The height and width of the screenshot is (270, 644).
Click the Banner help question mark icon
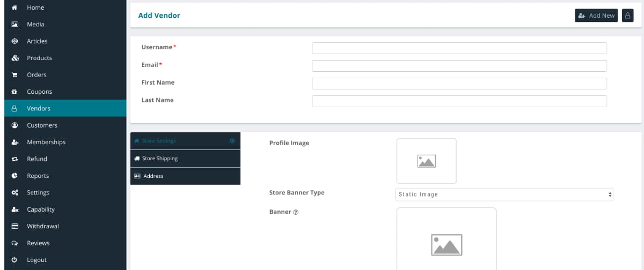click(x=296, y=212)
